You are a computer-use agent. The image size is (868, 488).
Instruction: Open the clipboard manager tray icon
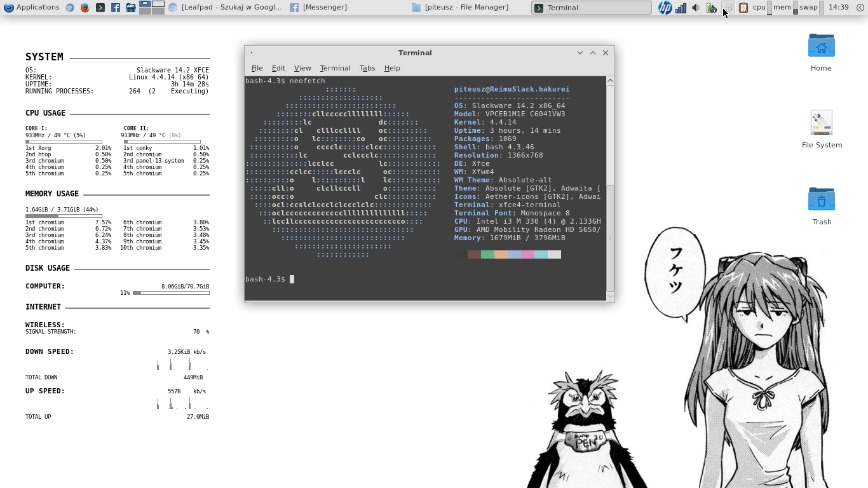743,8
